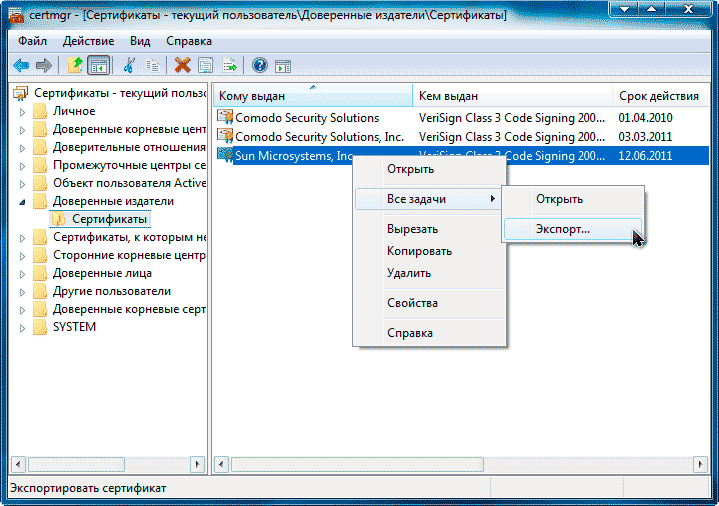This screenshot has height=506, width=719.
Task: Click the blue Help question mark icon
Action: 260,66
